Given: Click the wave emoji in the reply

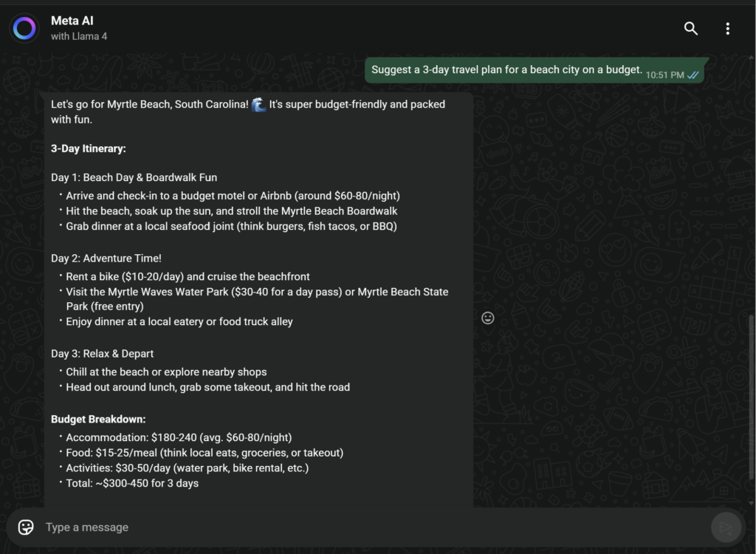Looking at the screenshot, I should pyautogui.click(x=258, y=105).
